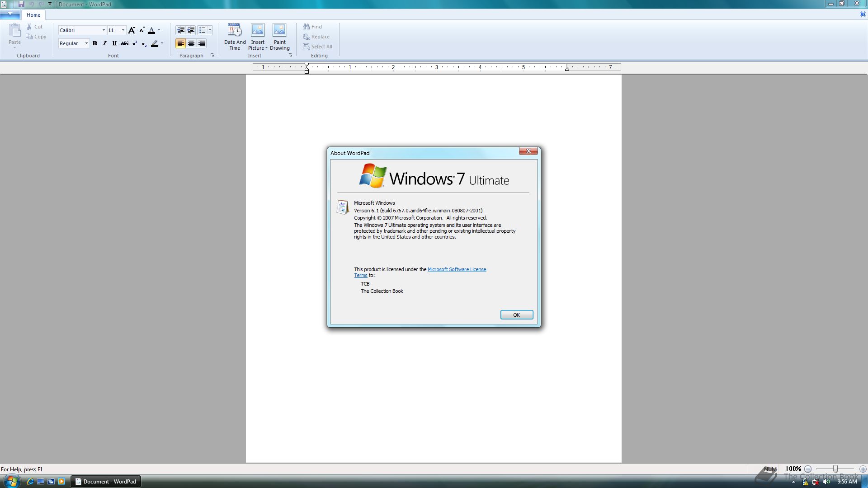The width and height of the screenshot is (868, 488).
Task: Select Center text alignment
Action: pyautogui.click(x=191, y=43)
